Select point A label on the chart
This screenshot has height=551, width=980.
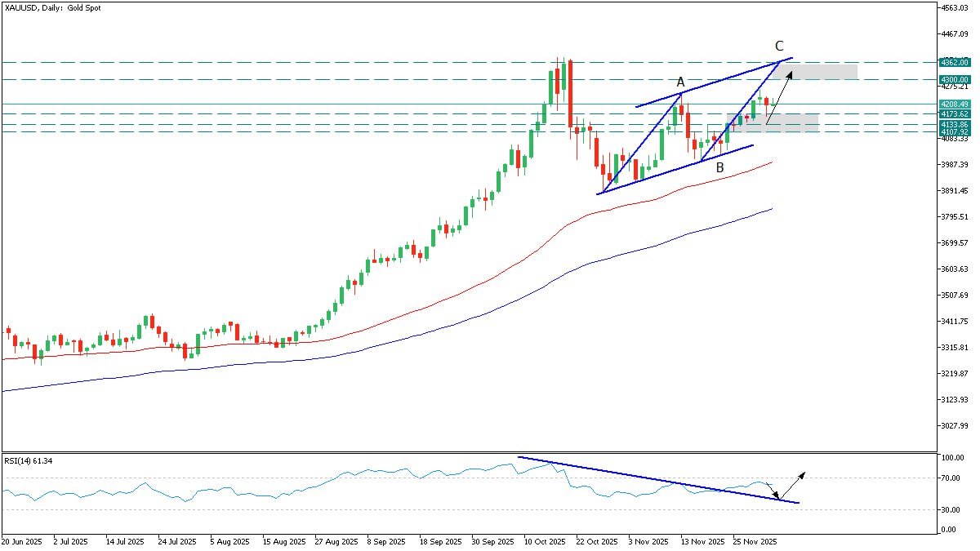(x=679, y=82)
